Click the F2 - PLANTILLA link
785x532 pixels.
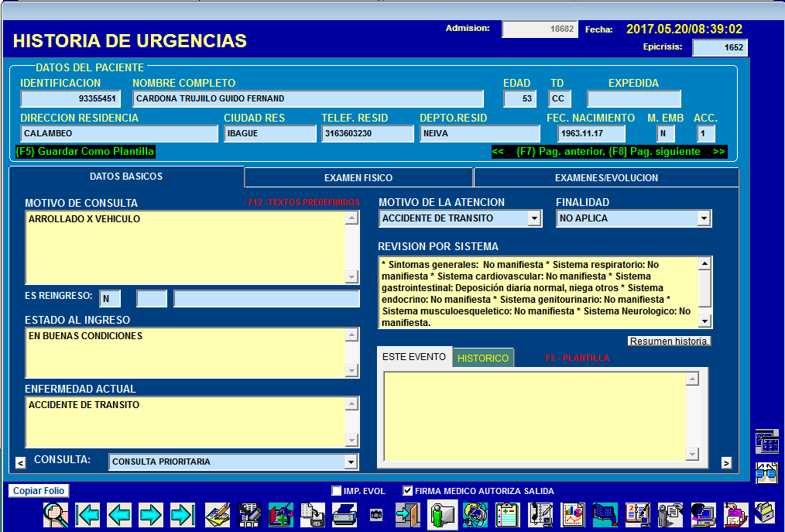click(577, 359)
